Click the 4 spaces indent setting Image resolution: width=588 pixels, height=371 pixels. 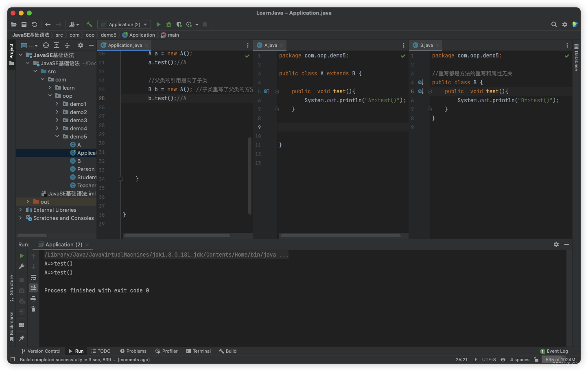point(520,360)
